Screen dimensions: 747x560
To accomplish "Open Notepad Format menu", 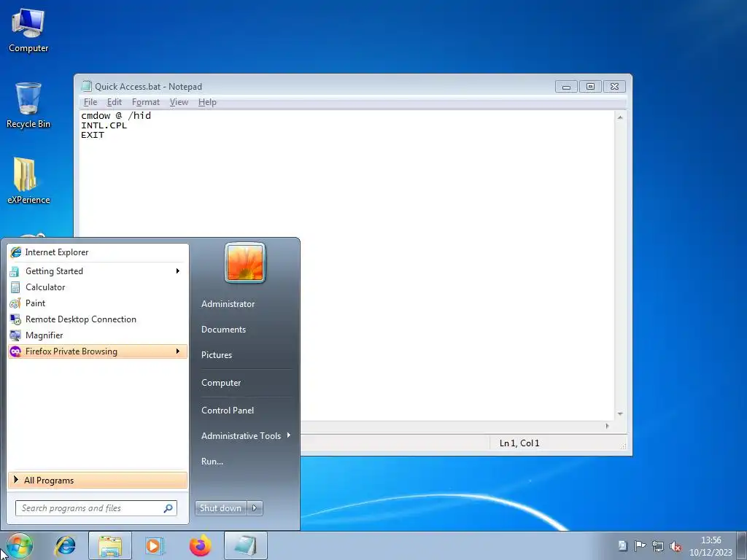I will 146,102.
